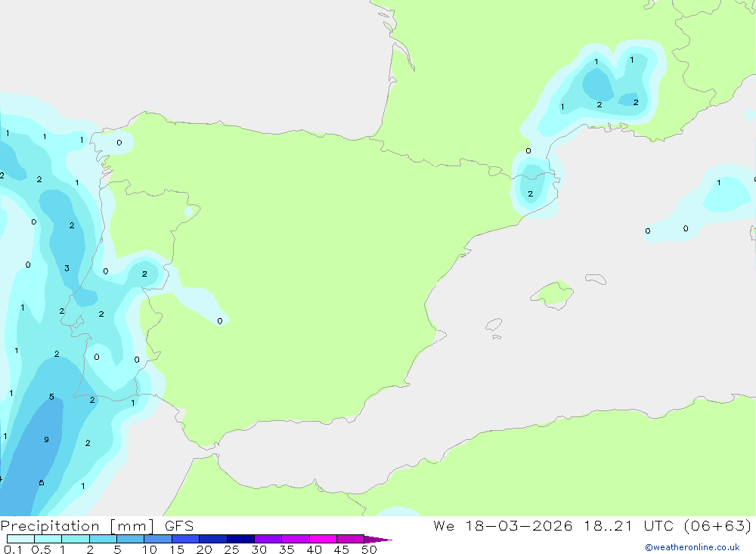Open the weatheronline.co.uk copyright link
756x554 pixels.
[692, 547]
